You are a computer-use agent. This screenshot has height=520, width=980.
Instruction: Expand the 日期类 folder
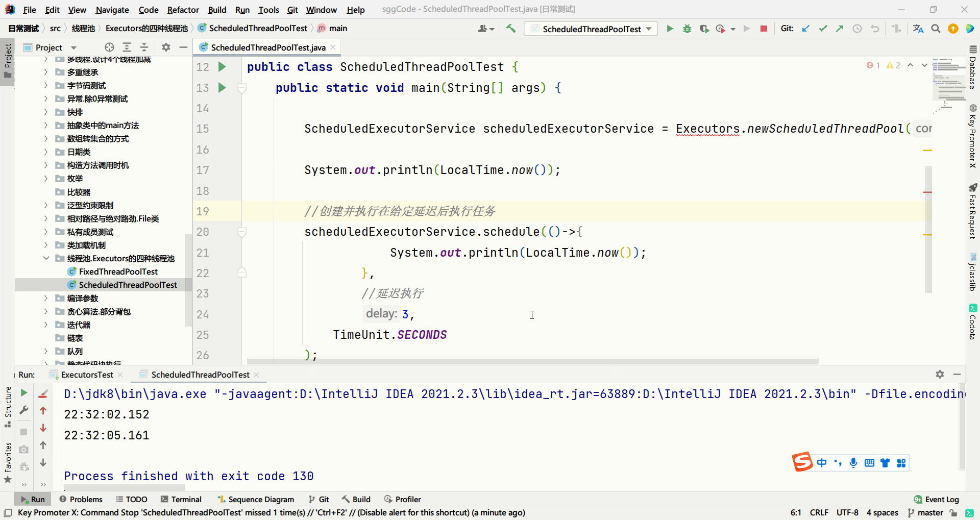[46, 152]
